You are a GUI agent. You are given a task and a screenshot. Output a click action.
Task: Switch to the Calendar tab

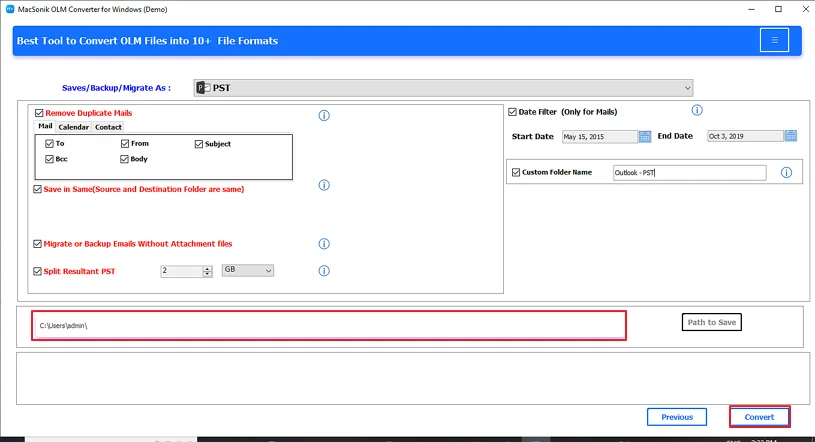tap(73, 127)
